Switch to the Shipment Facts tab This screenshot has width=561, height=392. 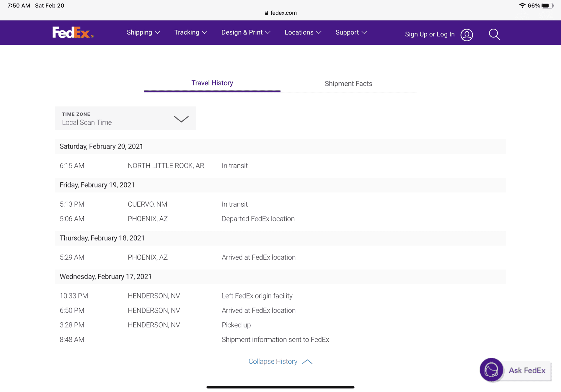(x=348, y=84)
